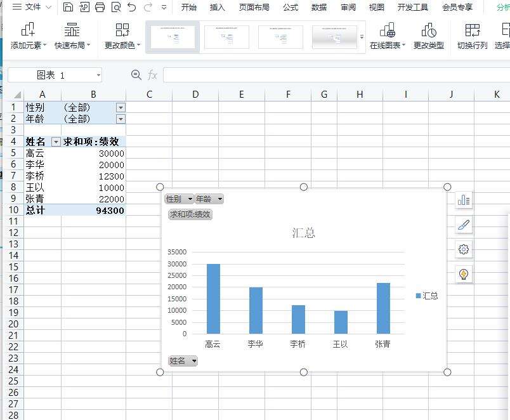Click the 切换行列 icon
The height and width of the screenshot is (420, 510).
473,30
